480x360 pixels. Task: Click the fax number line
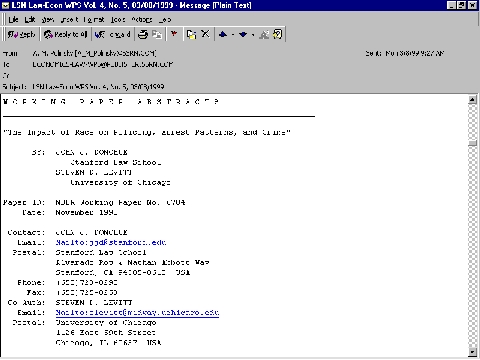pyautogui.click(x=86, y=292)
